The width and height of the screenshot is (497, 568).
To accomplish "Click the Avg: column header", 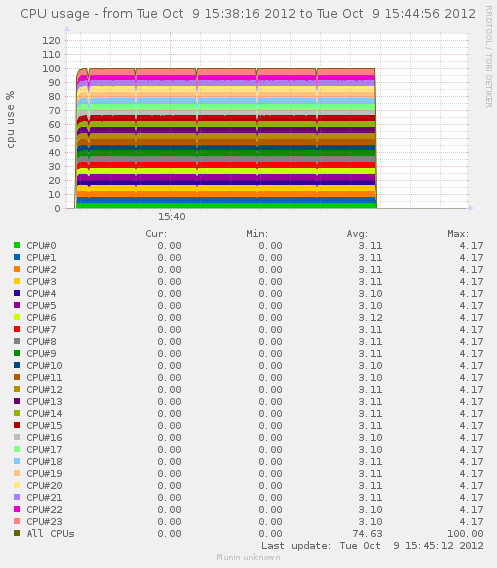I will [357, 234].
